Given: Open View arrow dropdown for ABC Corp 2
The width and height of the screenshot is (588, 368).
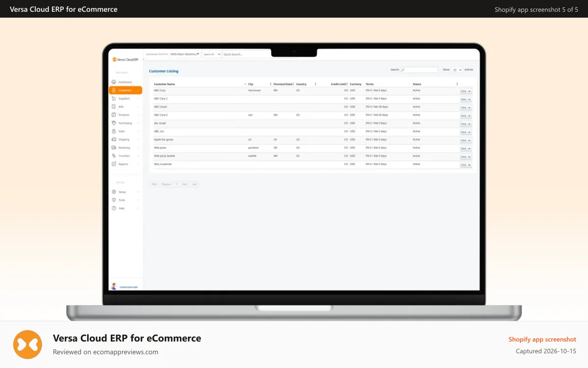Looking at the screenshot, I should [x=469, y=100].
